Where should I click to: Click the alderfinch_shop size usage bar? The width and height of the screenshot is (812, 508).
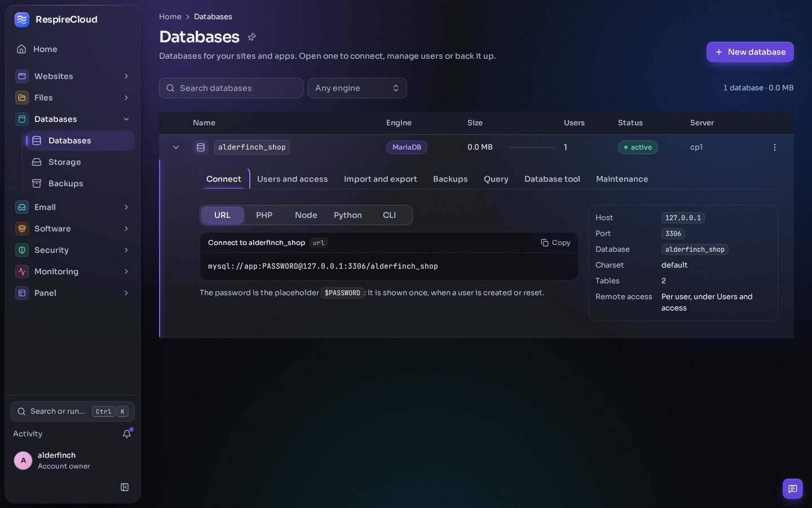tap(531, 147)
